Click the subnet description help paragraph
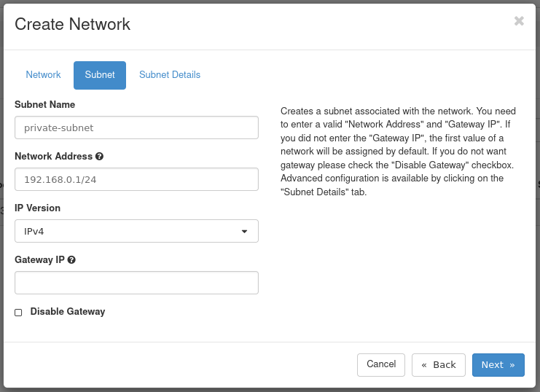Image resolution: width=540 pixels, height=392 pixels. (399, 152)
